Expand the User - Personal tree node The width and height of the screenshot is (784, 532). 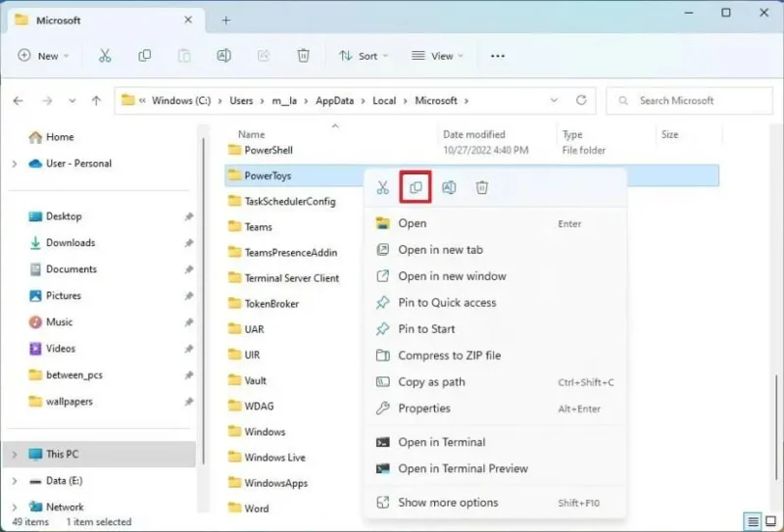click(x=15, y=164)
